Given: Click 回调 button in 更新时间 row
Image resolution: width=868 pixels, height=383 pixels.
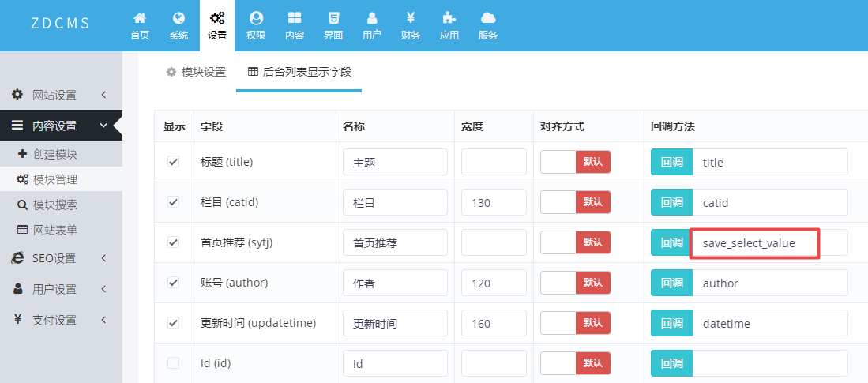Looking at the screenshot, I should click(672, 323).
